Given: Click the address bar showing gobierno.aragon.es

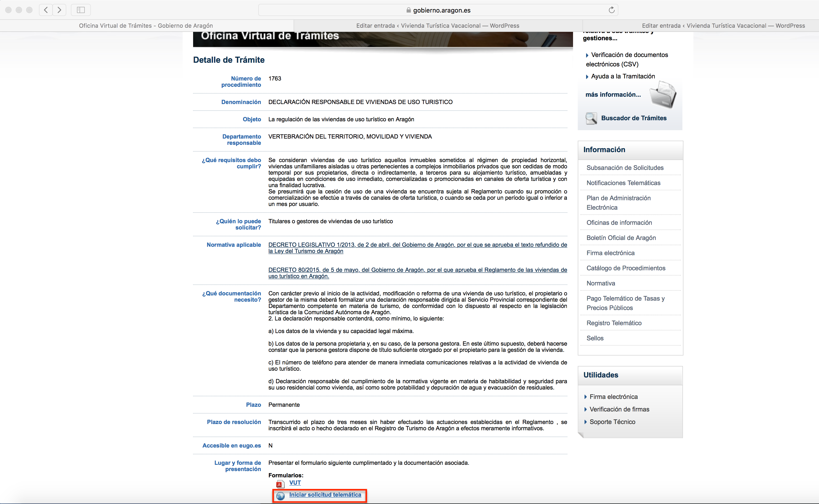Looking at the screenshot, I should 438,10.
